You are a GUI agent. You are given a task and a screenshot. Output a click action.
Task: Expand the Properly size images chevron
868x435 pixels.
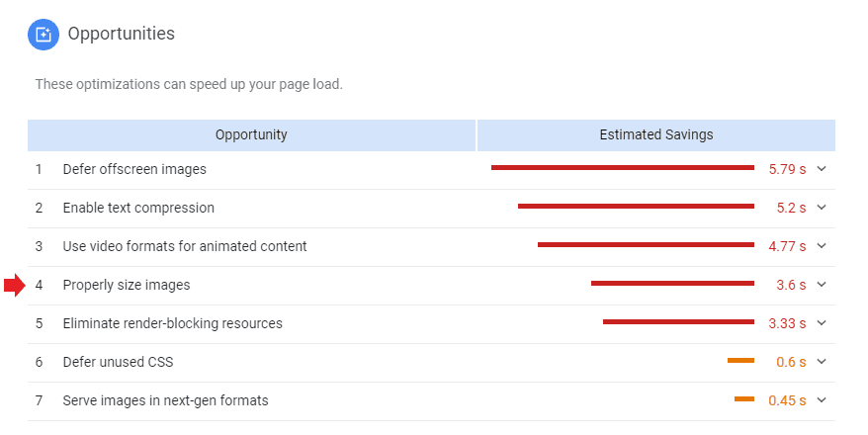point(822,285)
